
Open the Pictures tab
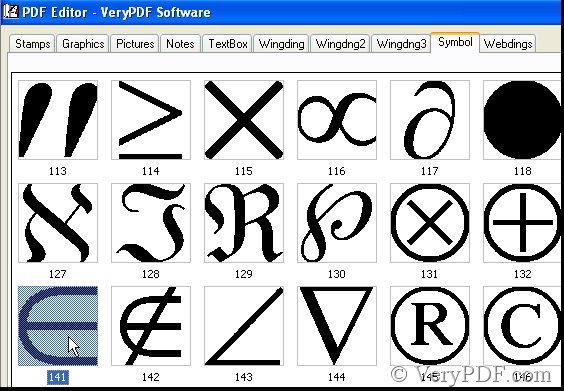click(135, 44)
